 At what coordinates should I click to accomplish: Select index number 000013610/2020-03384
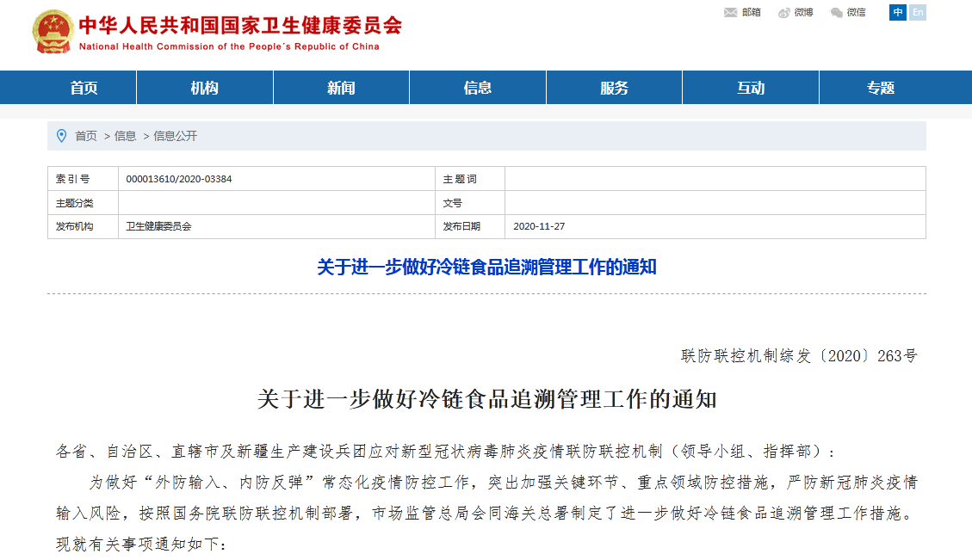pos(178,179)
